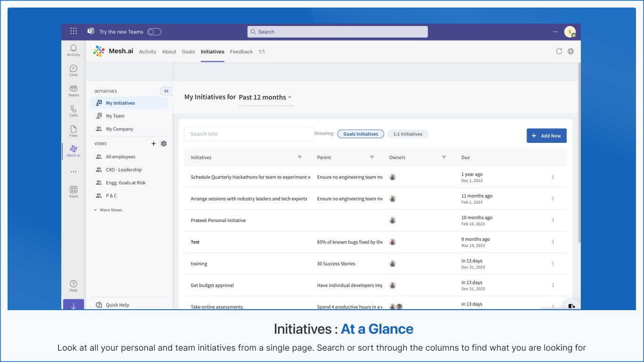Viewport: 644px width, 362px height.
Task: Click the 30 Success Stories parent
Action: coord(336,264)
